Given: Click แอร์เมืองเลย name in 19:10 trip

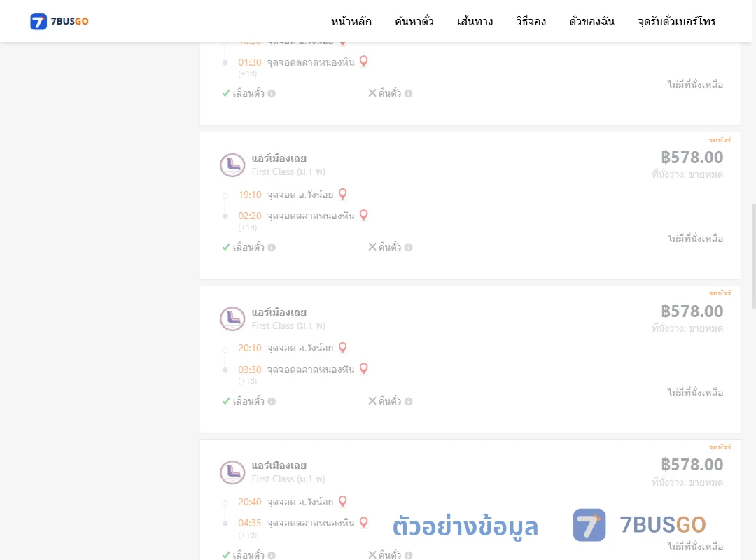Looking at the screenshot, I should click(279, 158).
